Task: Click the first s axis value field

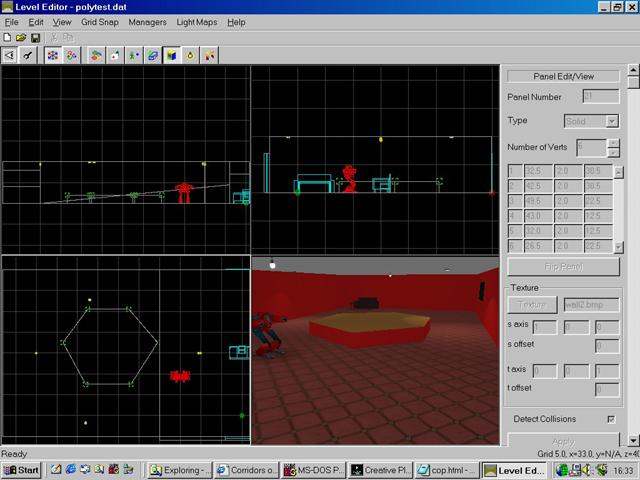Action: pos(544,327)
